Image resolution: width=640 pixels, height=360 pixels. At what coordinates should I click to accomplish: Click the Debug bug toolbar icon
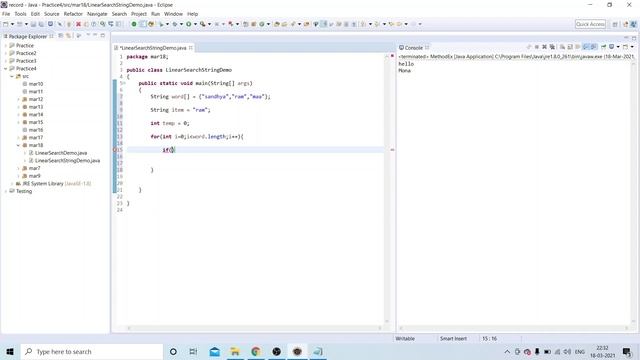(175, 24)
